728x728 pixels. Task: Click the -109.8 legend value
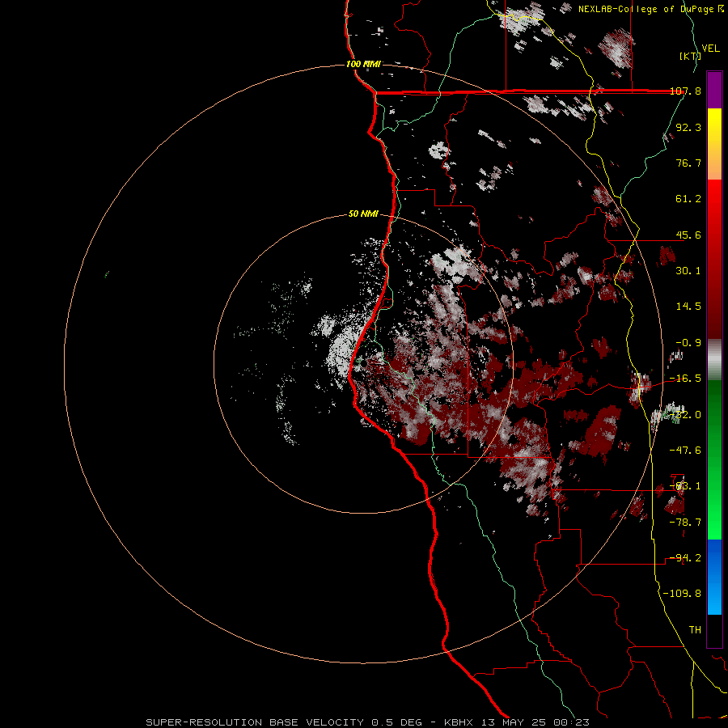pyautogui.click(x=682, y=594)
